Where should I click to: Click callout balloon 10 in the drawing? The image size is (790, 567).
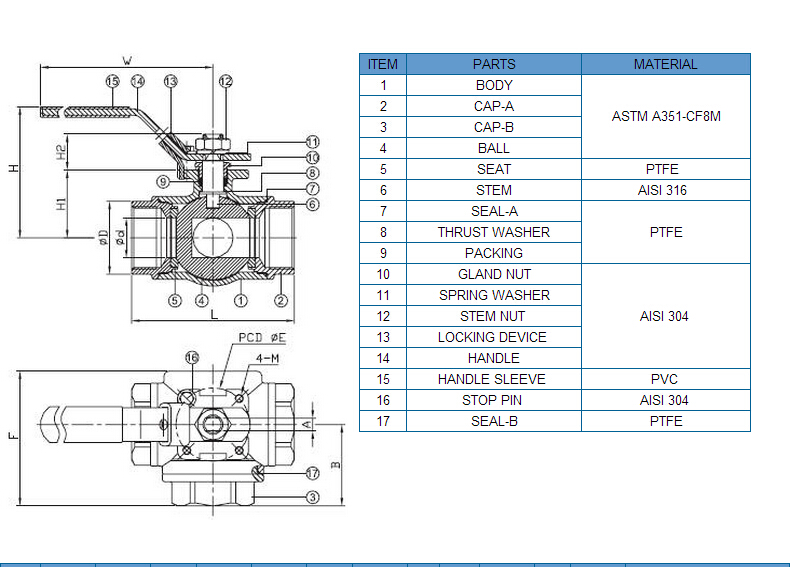click(x=312, y=158)
